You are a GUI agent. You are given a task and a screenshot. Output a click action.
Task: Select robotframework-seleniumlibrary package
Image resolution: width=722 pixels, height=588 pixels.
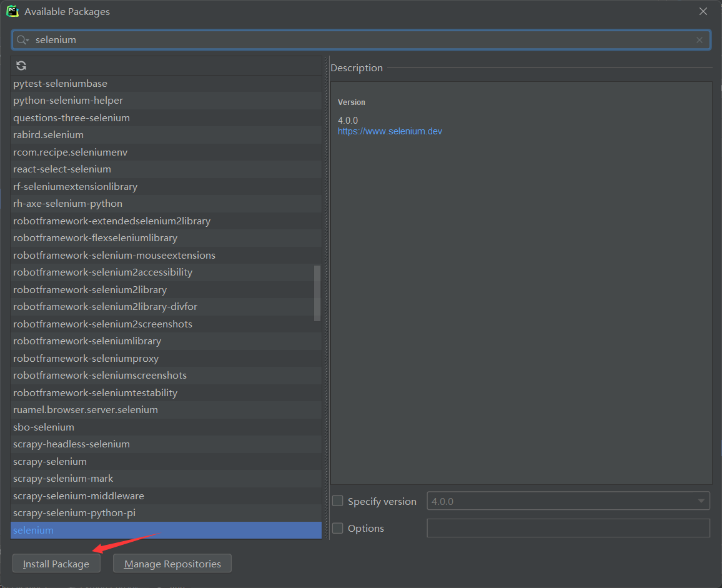[87, 341]
